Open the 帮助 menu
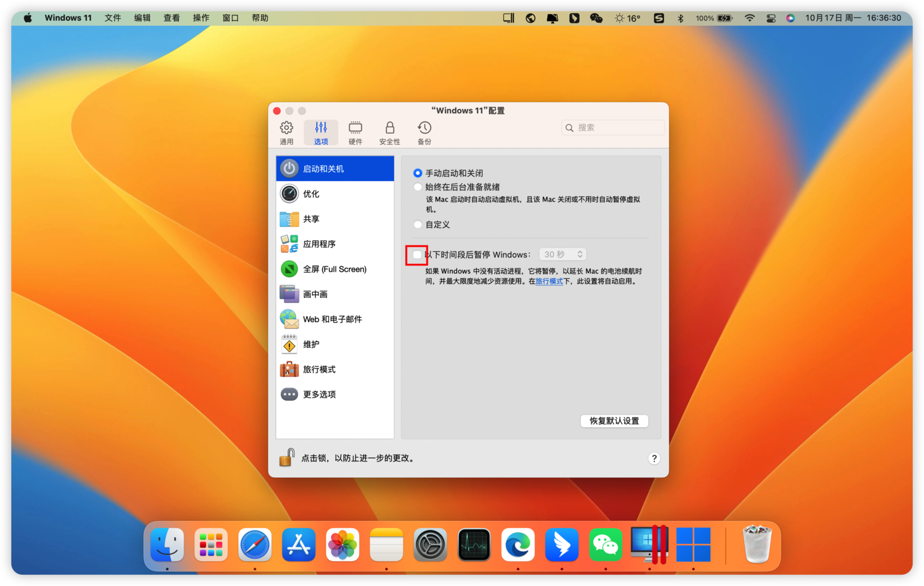The image size is (924, 586). click(x=260, y=18)
